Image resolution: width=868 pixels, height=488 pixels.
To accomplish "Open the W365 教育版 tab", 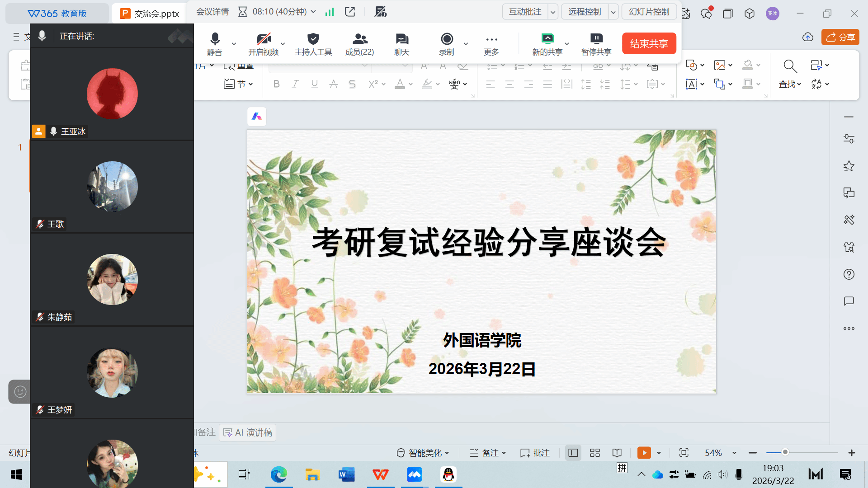I will click(x=57, y=14).
